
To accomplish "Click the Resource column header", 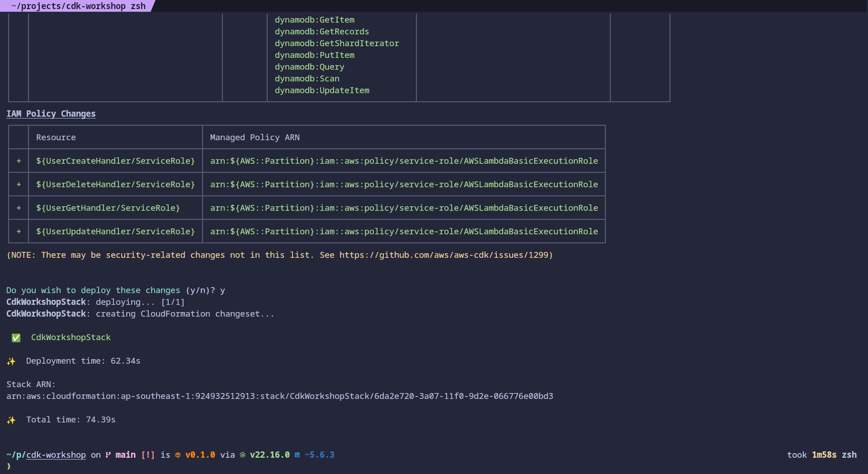I will pyautogui.click(x=56, y=137).
